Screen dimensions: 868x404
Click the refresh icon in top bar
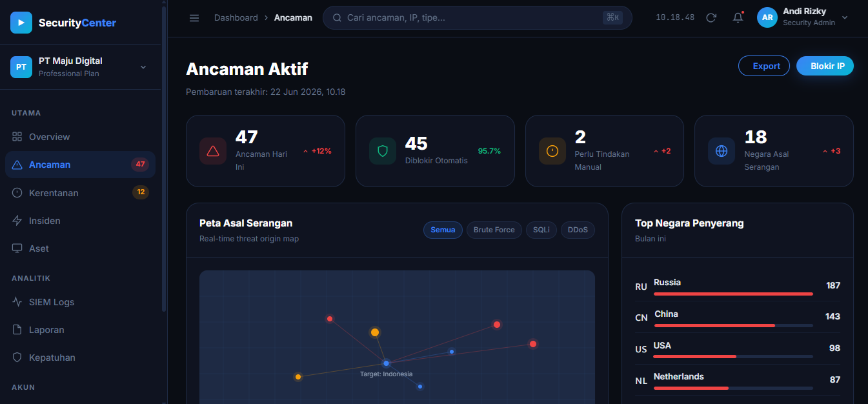[x=711, y=17]
